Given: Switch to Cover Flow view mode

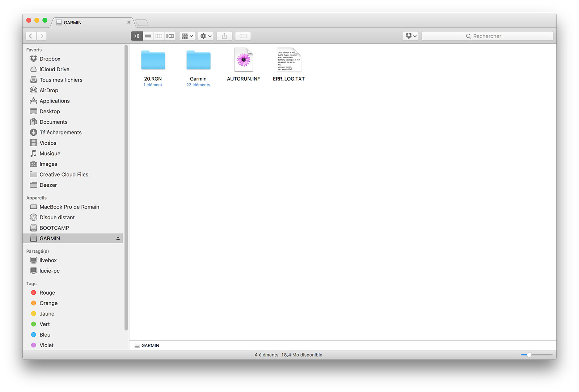Looking at the screenshot, I should coord(170,36).
